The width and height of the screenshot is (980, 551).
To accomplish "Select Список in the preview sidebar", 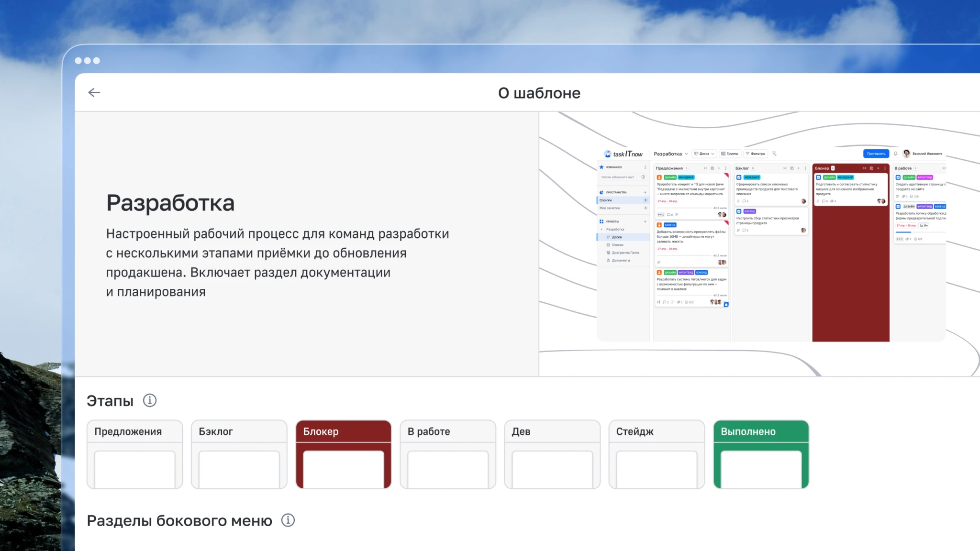I will pos(624,245).
